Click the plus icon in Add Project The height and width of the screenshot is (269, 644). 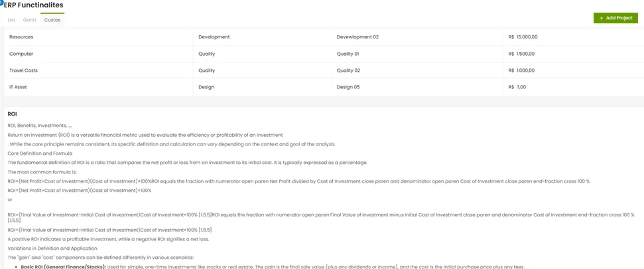[602, 18]
